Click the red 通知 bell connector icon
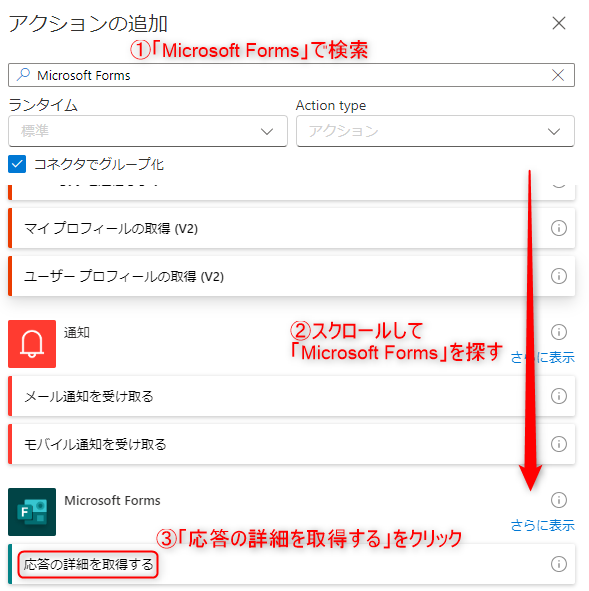This screenshot has width=589, height=591. pos(32,344)
